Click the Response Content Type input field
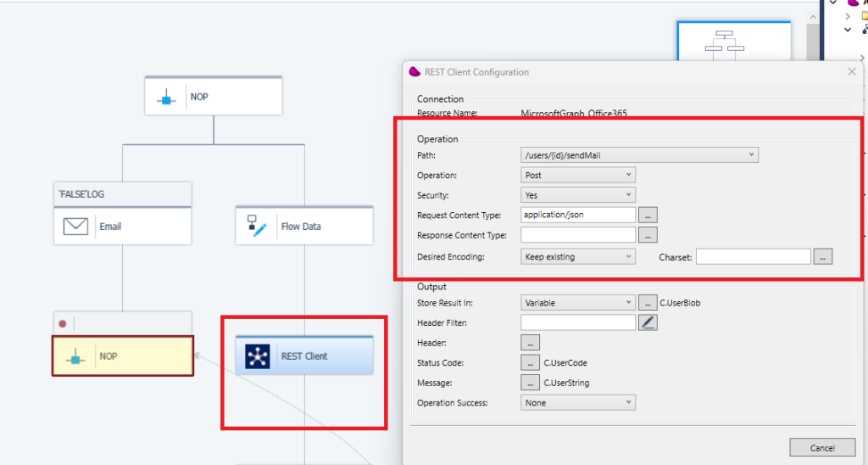The height and width of the screenshot is (465, 868). [x=578, y=235]
